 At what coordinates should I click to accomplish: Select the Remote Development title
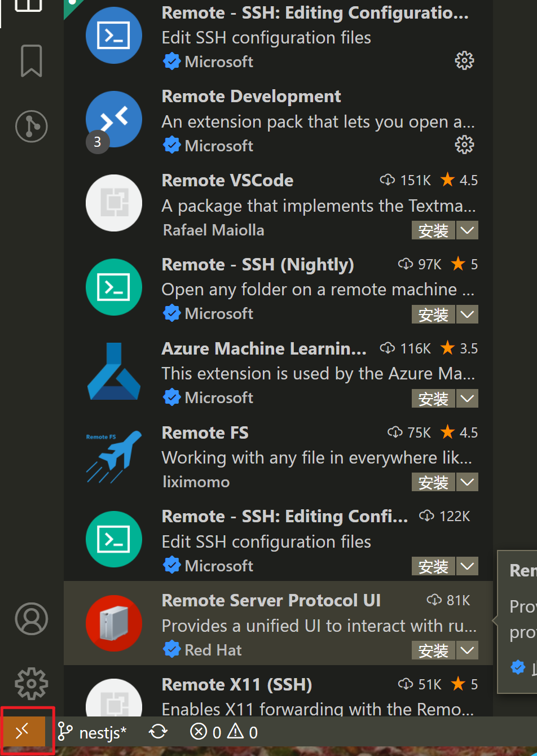251,97
